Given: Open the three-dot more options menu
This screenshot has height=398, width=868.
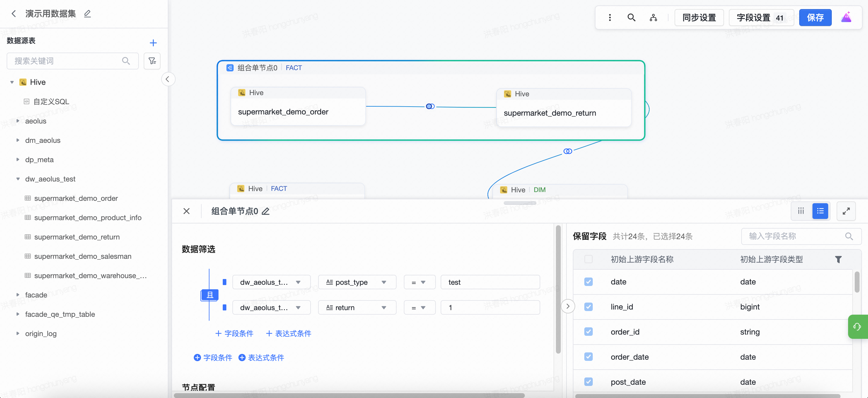Looking at the screenshot, I should click(x=610, y=18).
